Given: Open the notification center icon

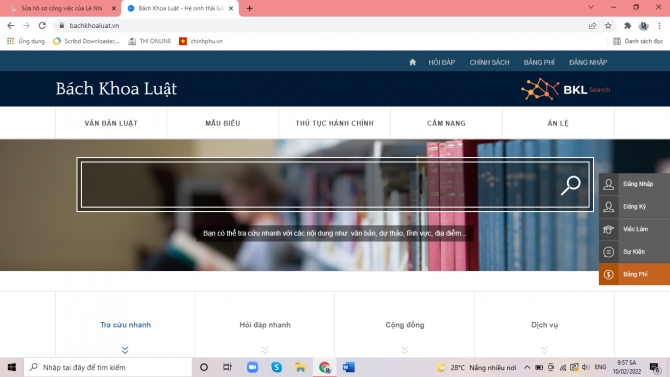Looking at the screenshot, I should tap(655, 367).
